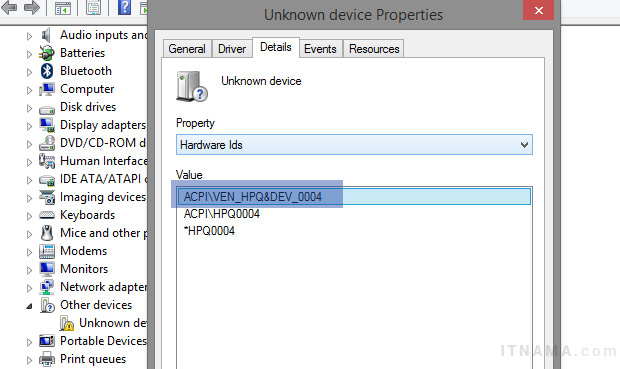Select Monitors label in device tree

pyautogui.click(x=84, y=269)
